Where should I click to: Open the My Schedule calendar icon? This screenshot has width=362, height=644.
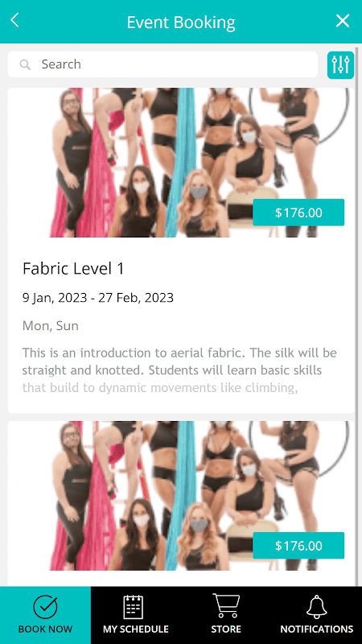coord(133,607)
